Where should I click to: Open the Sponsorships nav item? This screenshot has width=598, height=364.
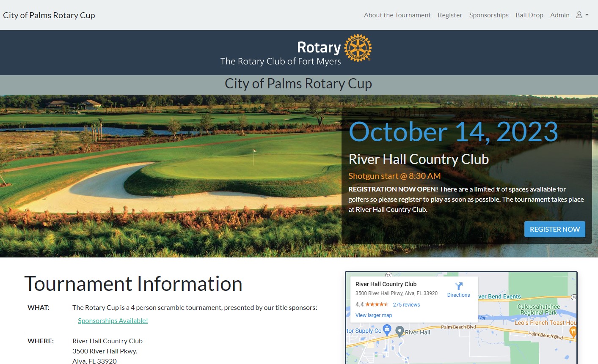pos(489,15)
